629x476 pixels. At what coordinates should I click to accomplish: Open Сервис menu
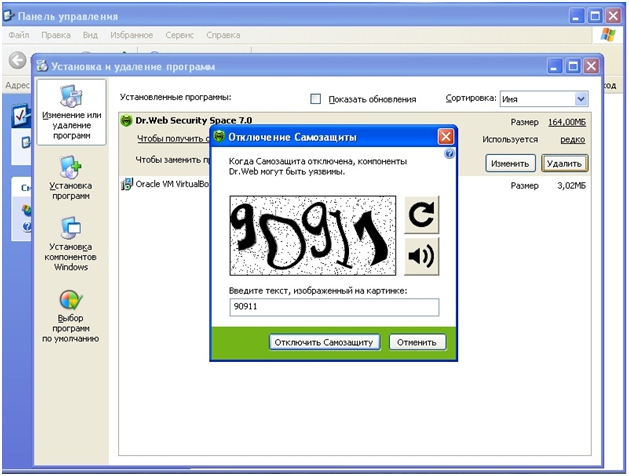tap(180, 35)
